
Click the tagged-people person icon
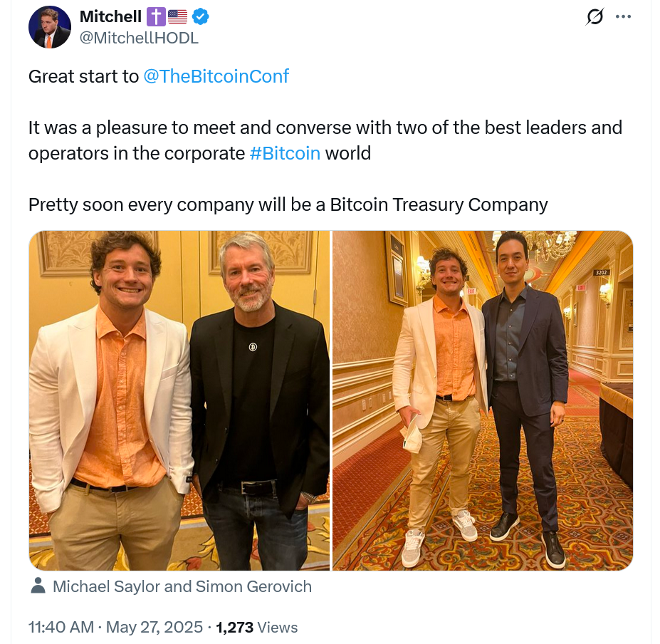tap(38, 586)
